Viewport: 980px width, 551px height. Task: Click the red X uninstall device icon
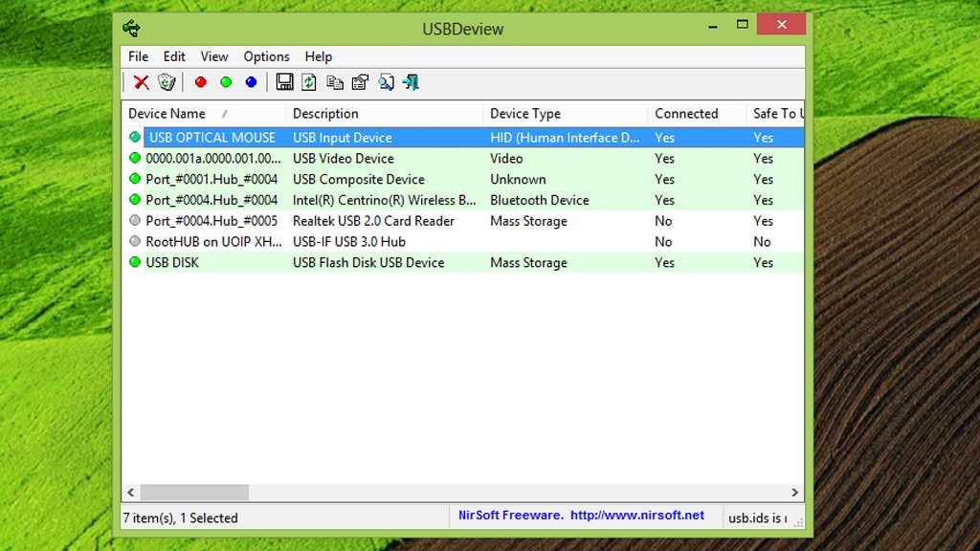click(x=141, y=82)
